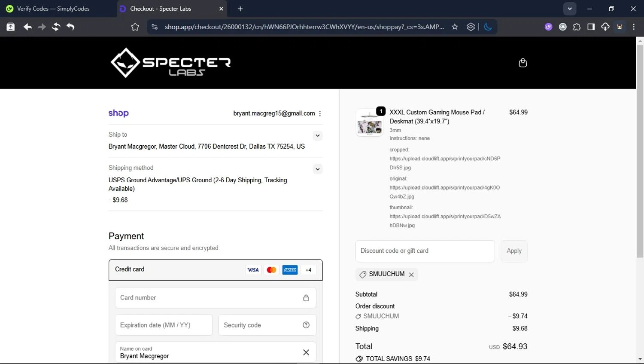Click the purple round extension icon
Screen dimensions: 644x364
click(x=548, y=27)
